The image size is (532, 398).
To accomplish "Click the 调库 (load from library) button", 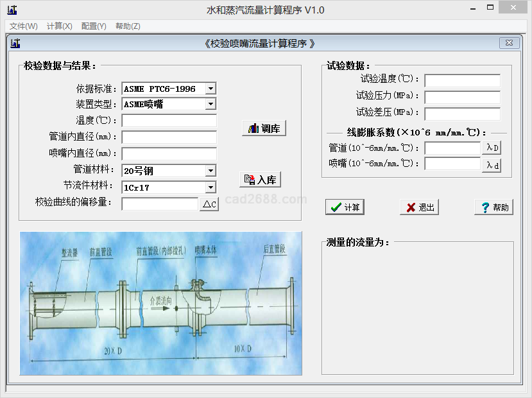I will pyautogui.click(x=264, y=128).
